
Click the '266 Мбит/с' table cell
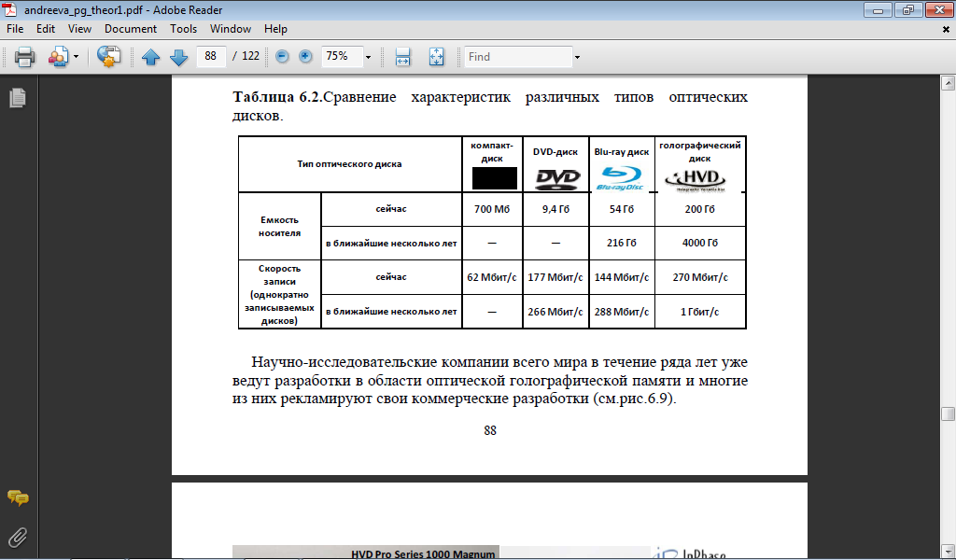(555, 312)
